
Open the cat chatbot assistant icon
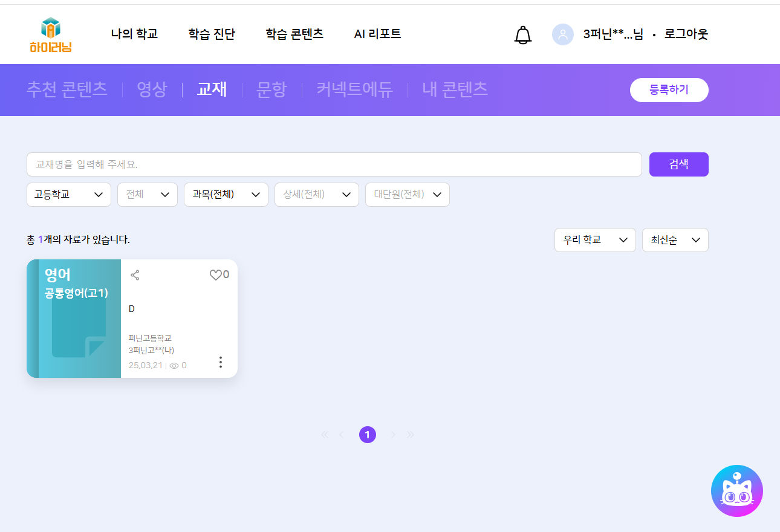tap(736, 491)
